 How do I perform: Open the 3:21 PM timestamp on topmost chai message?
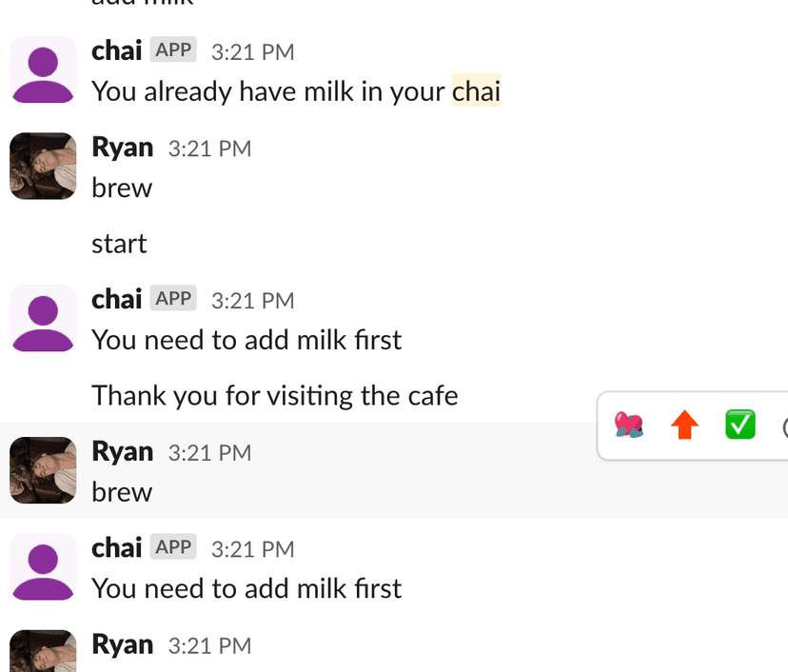point(252,51)
